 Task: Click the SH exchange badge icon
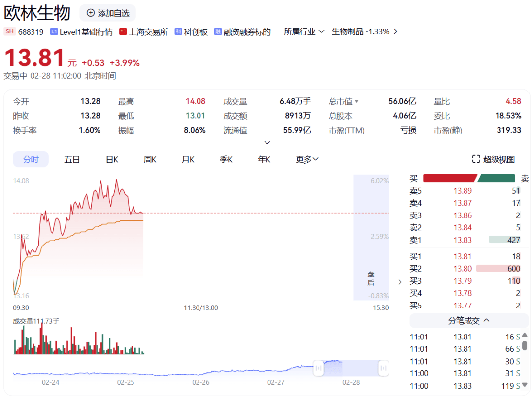click(x=9, y=31)
